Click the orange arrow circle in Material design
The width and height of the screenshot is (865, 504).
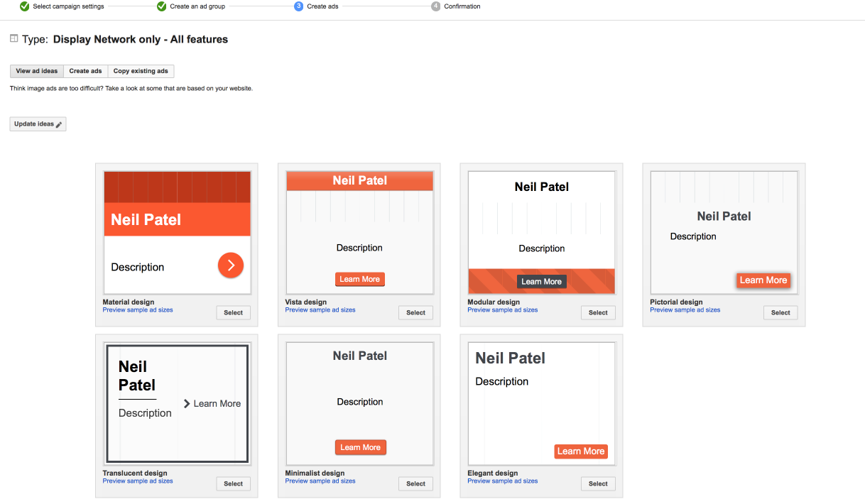click(x=230, y=265)
